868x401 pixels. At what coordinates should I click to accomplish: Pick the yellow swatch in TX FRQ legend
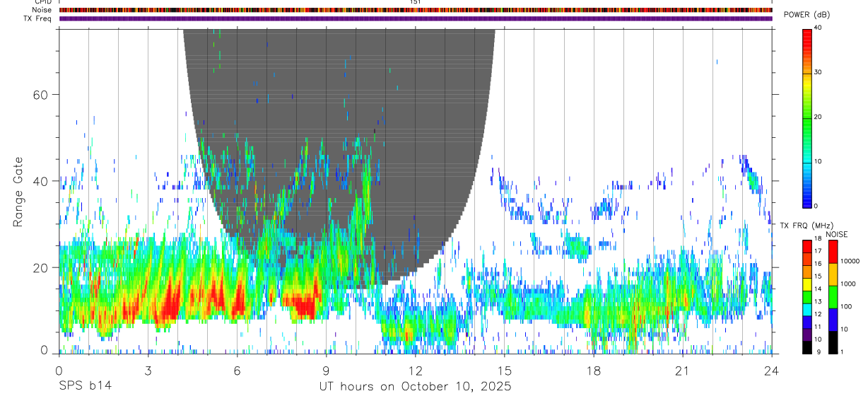[x=807, y=285]
